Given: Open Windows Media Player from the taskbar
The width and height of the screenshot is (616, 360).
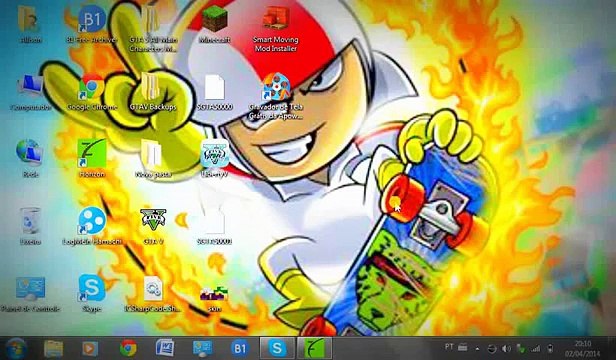Looking at the screenshot, I should coord(90,348).
